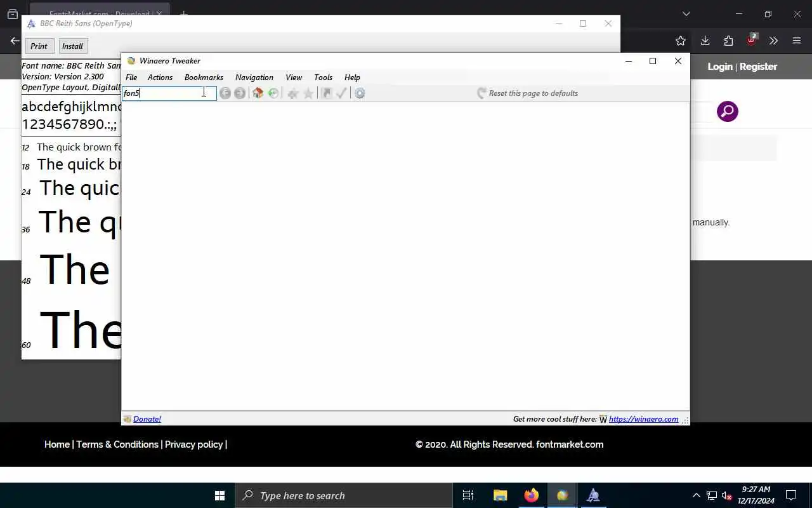
Task: Open the notification center icon
Action: pyautogui.click(x=791, y=495)
